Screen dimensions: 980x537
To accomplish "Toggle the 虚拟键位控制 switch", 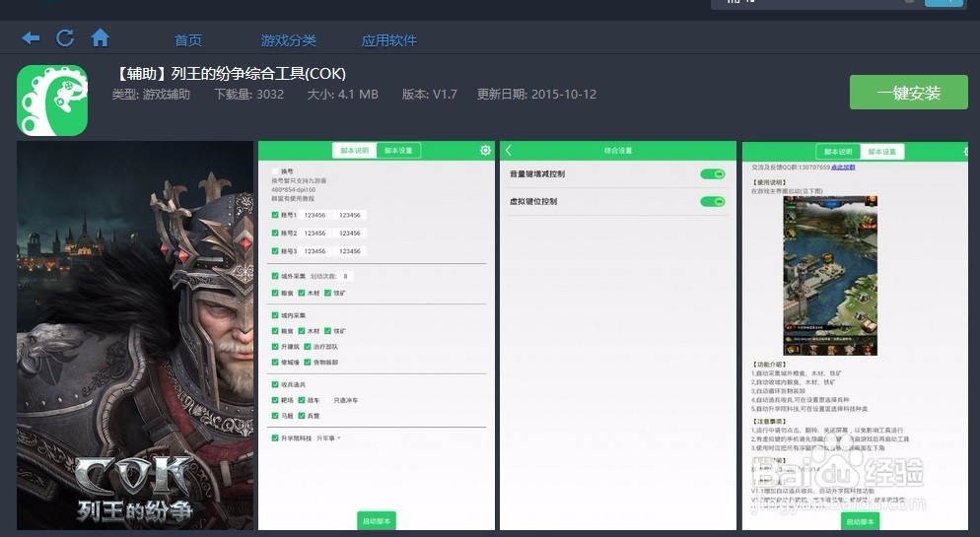I will point(713,202).
